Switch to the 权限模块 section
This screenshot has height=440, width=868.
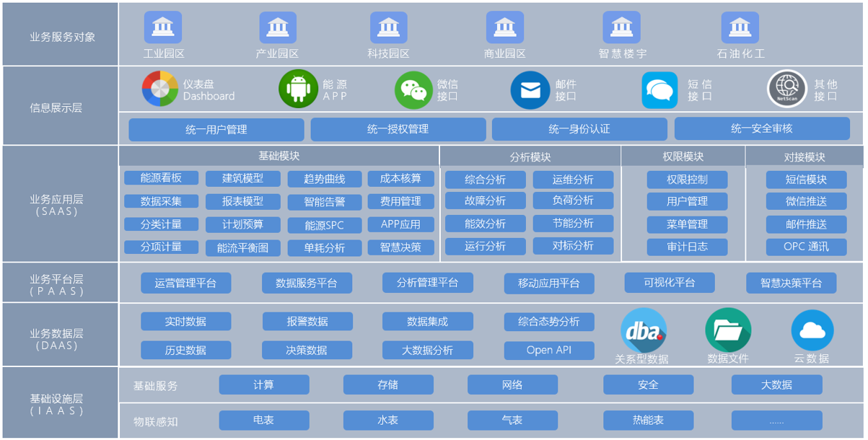[681, 154]
